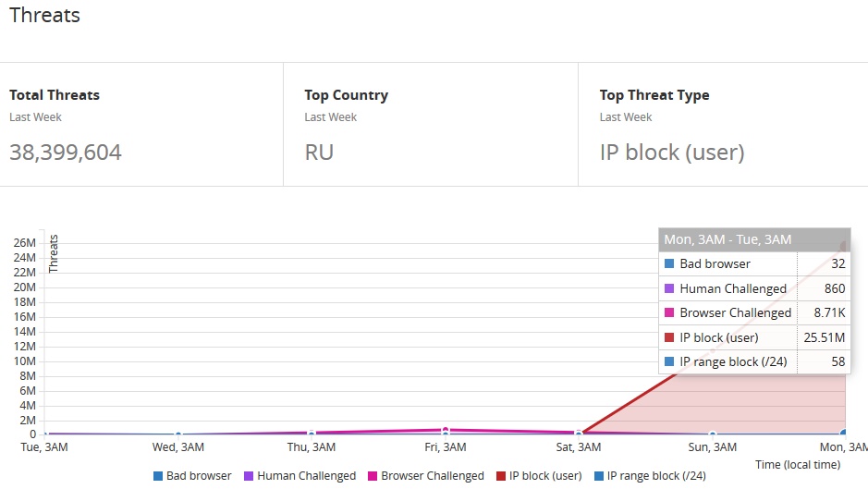The image size is (868, 489).
Task: Select the Fri, 3AM data point marker
Action: pos(446,430)
